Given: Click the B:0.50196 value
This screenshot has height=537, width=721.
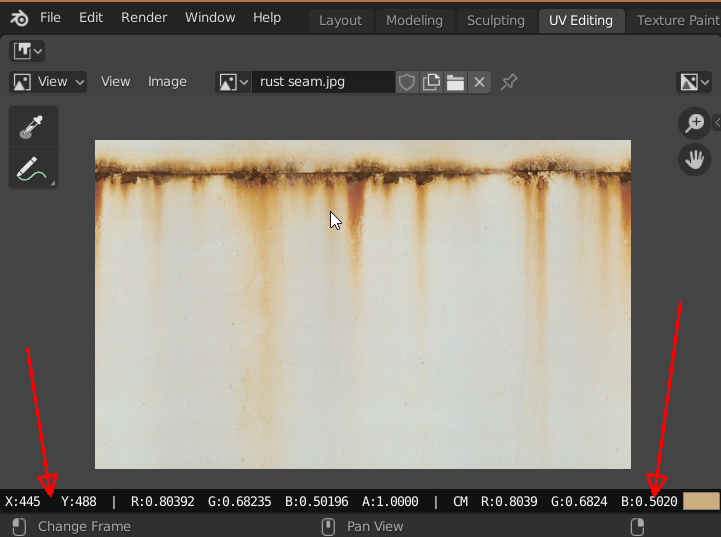Looking at the screenshot, I should 316,501.
